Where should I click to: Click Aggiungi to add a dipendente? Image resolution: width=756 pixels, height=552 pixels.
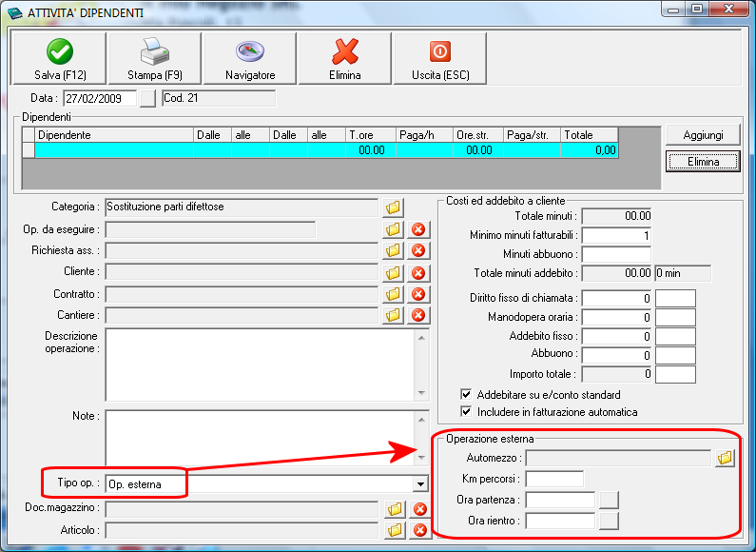(703, 135)
